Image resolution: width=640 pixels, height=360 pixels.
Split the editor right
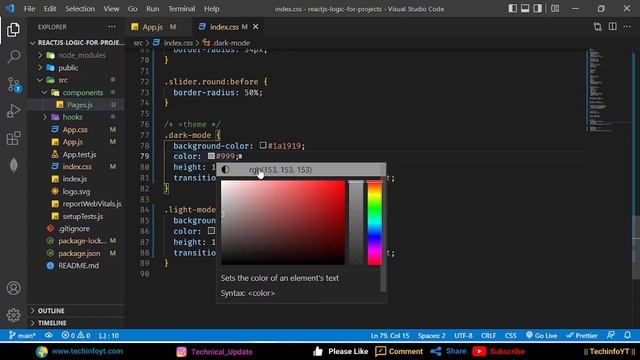[613, 27]
